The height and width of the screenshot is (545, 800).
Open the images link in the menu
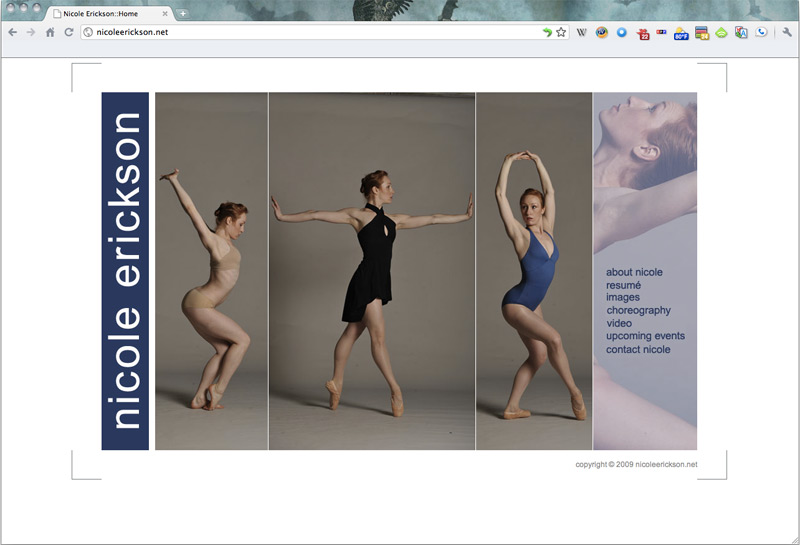point(623,298)
